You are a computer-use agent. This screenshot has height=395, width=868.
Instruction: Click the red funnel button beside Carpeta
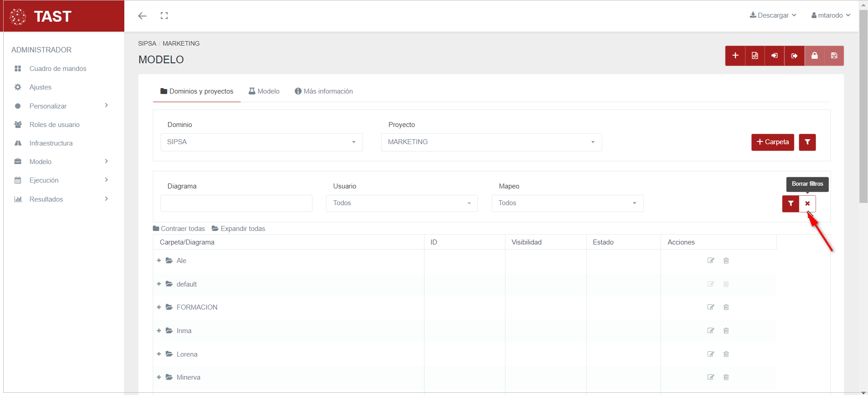(x=807, y=142)
